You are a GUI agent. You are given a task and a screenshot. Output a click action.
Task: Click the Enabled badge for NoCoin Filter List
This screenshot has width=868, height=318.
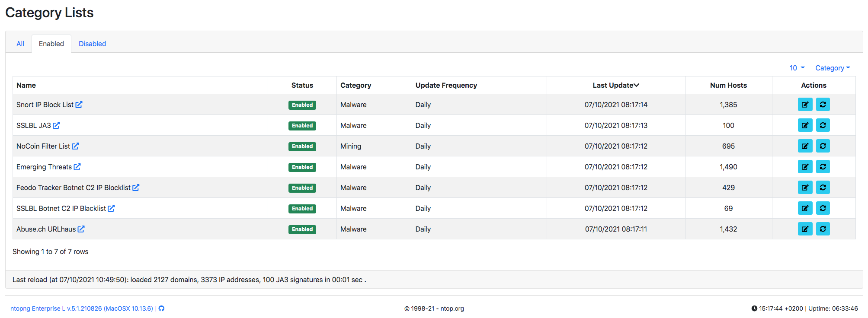tap(302, 146)
